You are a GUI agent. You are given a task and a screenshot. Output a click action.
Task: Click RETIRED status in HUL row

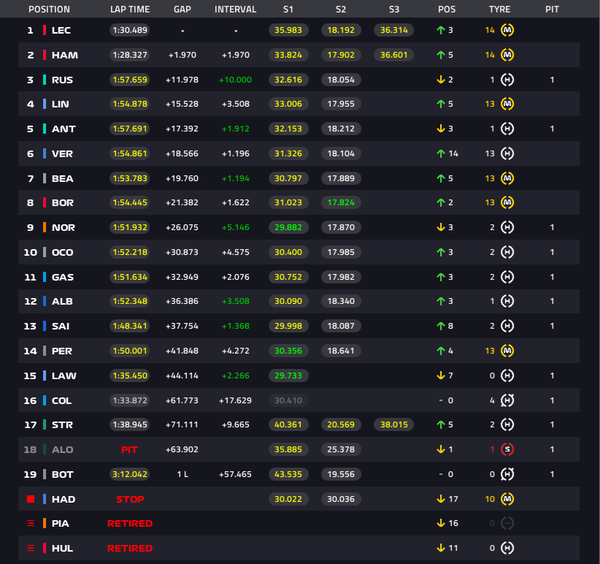[x=130, y=548]
